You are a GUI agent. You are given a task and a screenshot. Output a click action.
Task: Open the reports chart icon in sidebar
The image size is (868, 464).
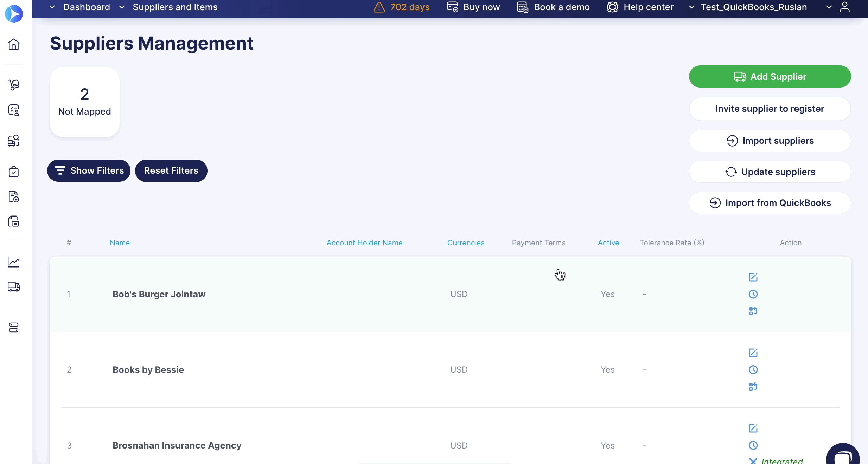coord(14,262)
